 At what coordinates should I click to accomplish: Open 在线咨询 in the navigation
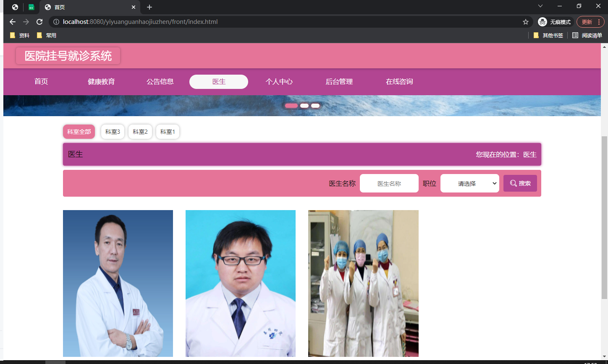(399, 82)
